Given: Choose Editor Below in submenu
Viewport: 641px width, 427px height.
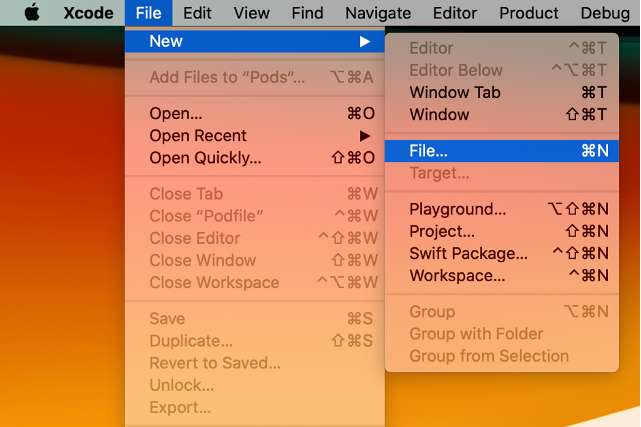Looking at the screenshot, I should coord(502,70).
